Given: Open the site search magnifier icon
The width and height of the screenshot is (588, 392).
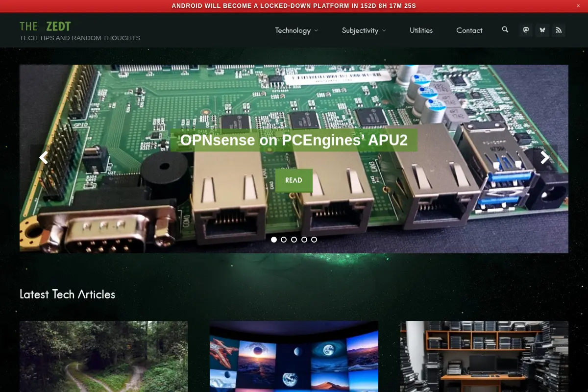Looking at the screenshot, I should pyautogui.click(x=505, y=30).
